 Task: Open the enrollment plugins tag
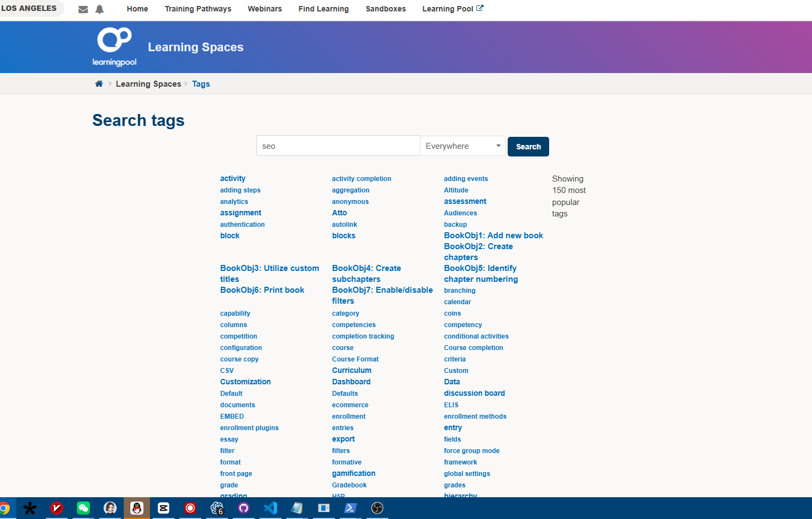coord(249,428)
